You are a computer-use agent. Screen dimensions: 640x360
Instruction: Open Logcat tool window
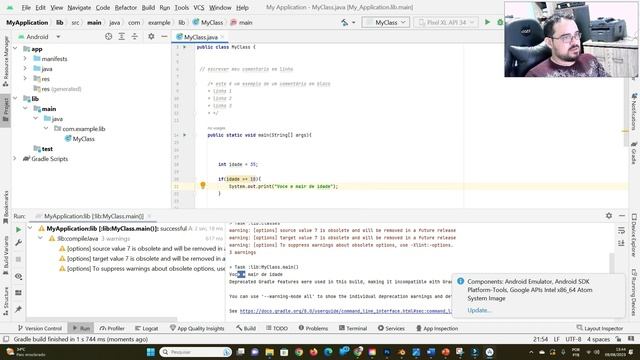[x=147, y=328]
